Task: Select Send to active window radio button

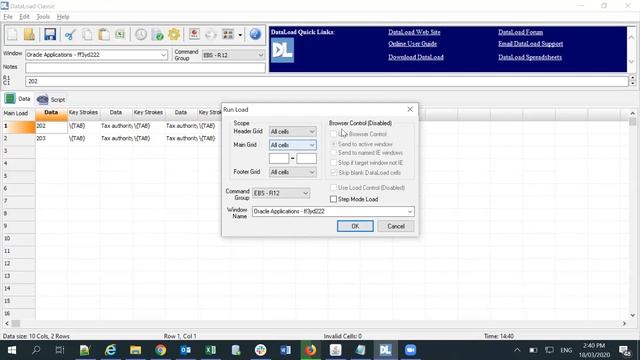Action: (333, 144)
